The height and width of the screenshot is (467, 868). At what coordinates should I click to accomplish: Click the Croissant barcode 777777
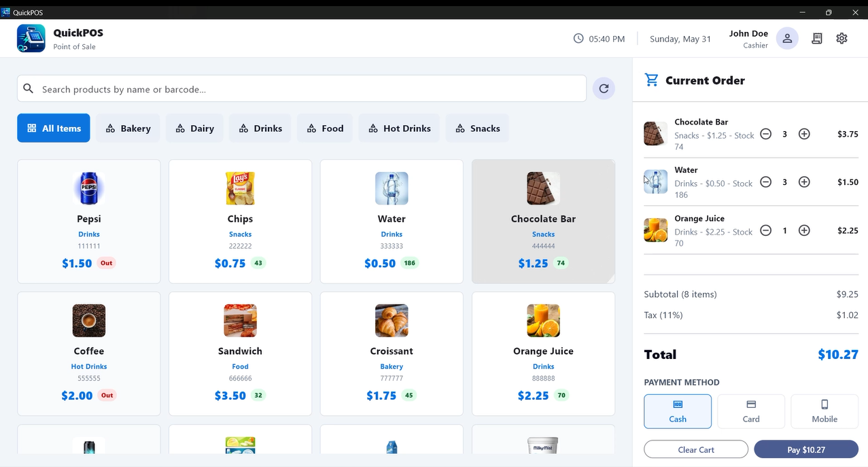pos(392,378)
